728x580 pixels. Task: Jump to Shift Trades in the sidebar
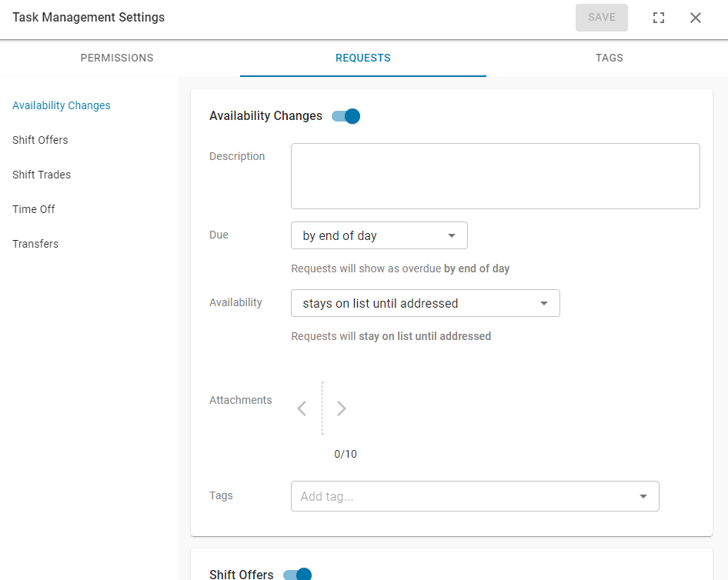pyautogui.click(x=42, y=175)
